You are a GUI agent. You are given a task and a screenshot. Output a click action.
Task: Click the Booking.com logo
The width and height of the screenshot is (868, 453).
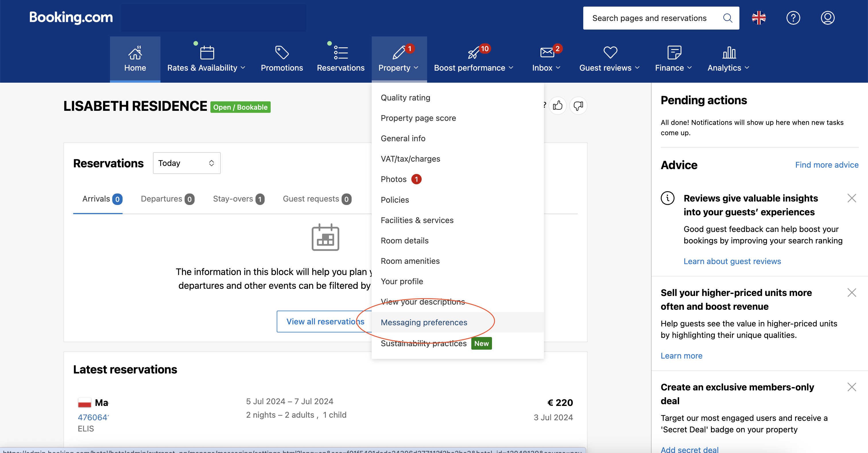click(x=71, y=18)
